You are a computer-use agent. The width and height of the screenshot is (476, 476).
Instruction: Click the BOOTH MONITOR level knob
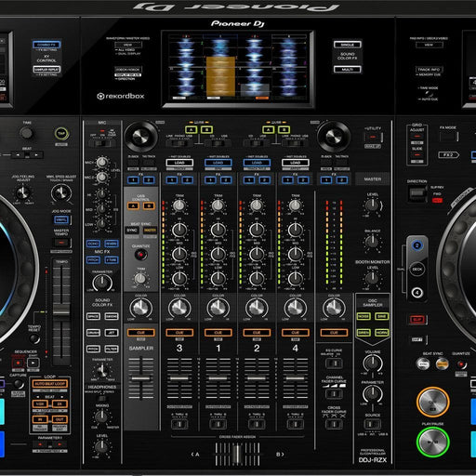coord(373,279)
